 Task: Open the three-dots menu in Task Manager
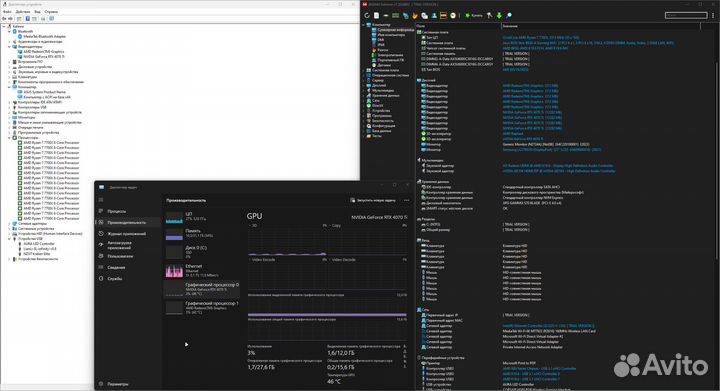pos(406,201)
